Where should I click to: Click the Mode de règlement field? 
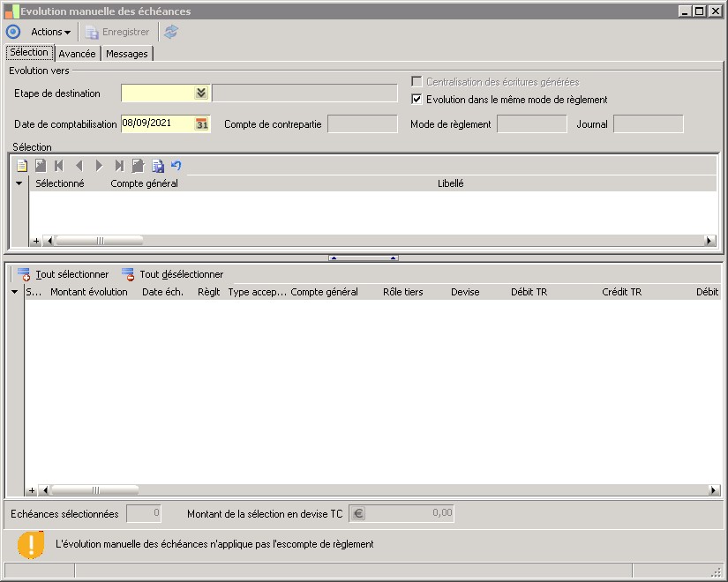tap(531, 124)
